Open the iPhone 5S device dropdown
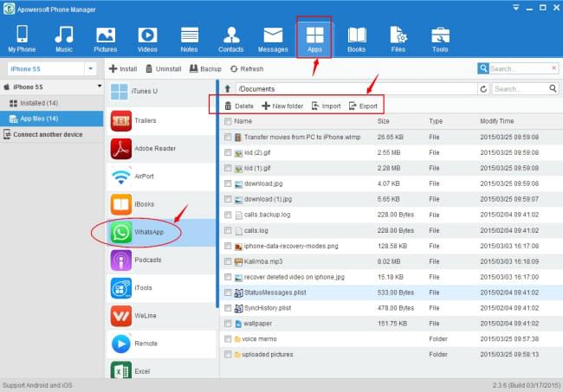This screenshot has width=563, height=392. (x=90, y=68)
